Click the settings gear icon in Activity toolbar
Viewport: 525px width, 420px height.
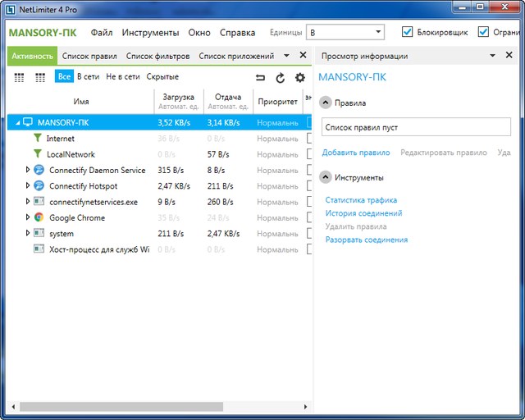tap(300, 77)
